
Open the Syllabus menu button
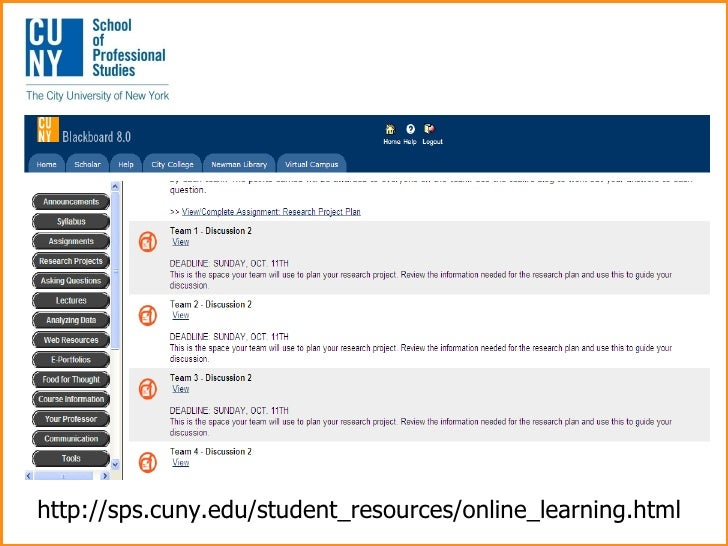71,221
